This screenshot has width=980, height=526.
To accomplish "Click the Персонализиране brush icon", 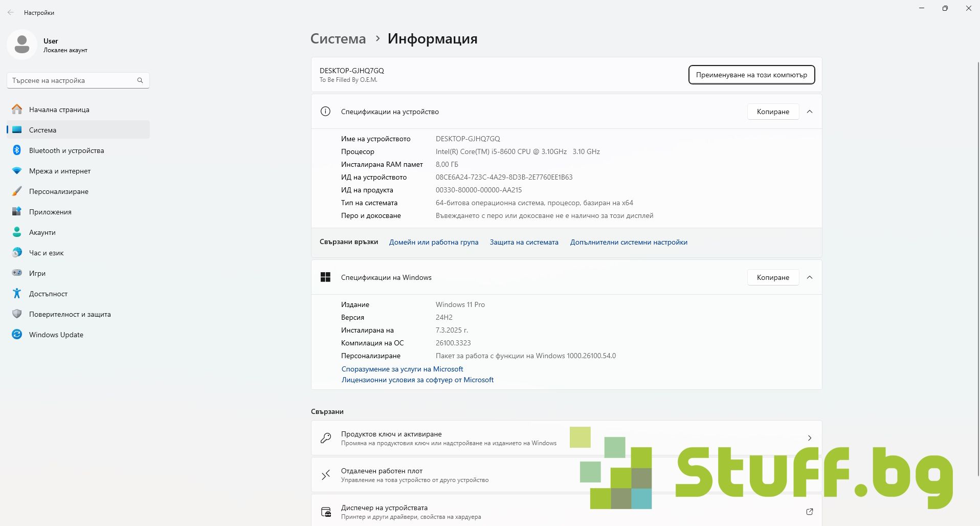I will [17, 191].
